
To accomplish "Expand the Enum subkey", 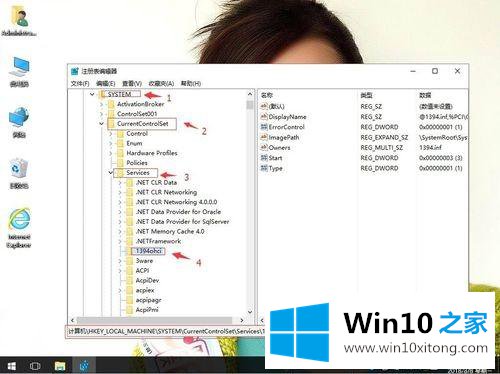I will pyautogui.click(x=111, y=143).
